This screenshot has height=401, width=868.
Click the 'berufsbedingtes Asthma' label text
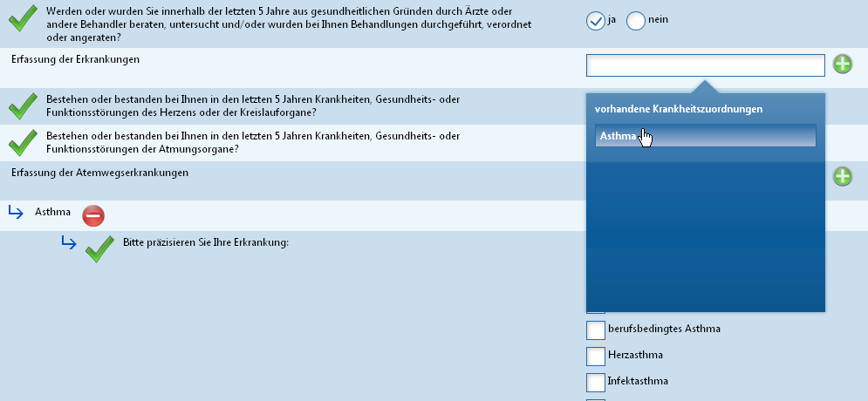point(664,330)
